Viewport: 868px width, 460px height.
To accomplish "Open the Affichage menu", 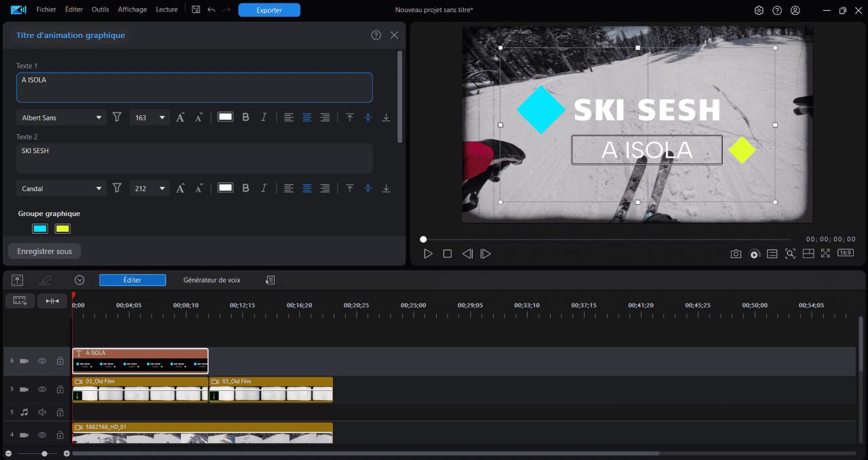I will tap(132, 9).
